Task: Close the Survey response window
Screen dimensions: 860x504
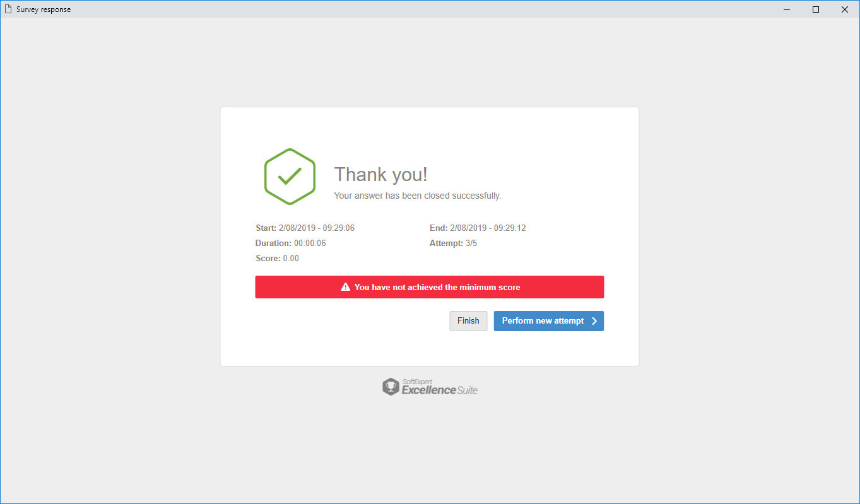Action: click(845, 9)
